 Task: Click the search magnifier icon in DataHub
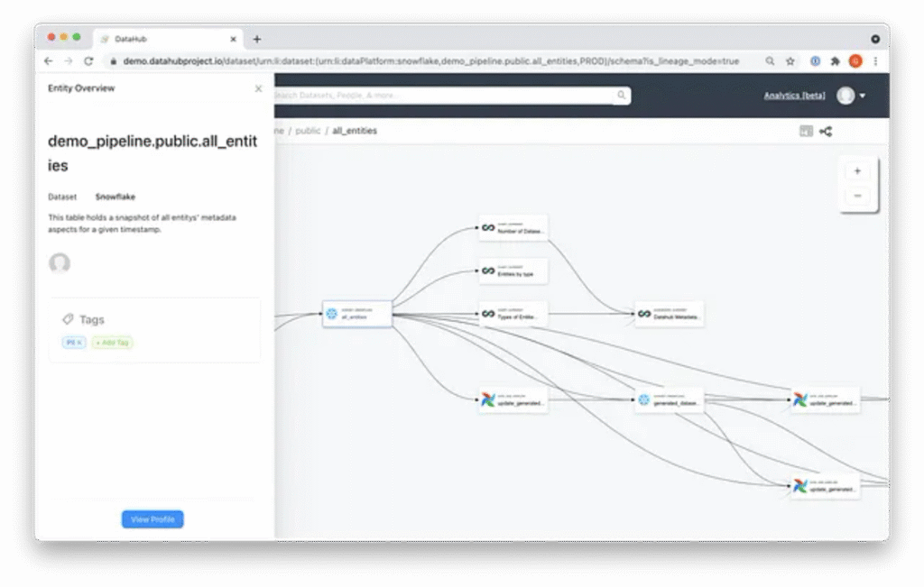click(621, 95)
